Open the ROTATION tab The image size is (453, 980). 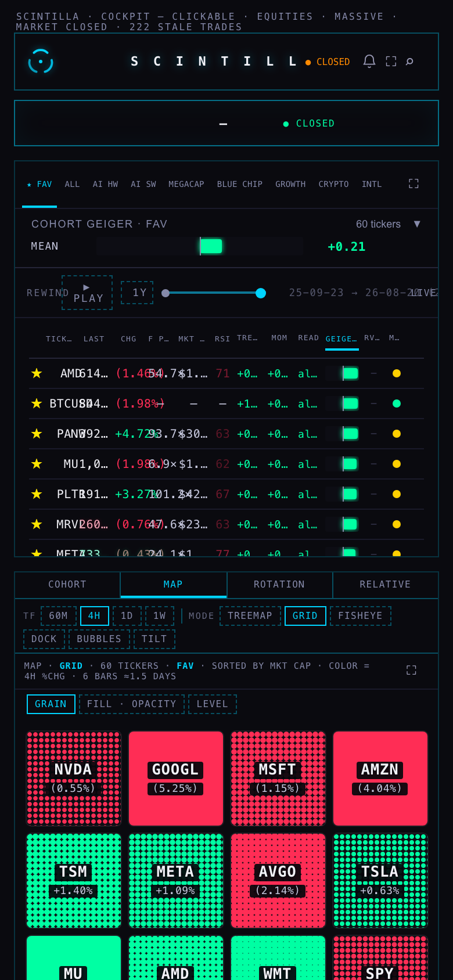click(x=279, y=585)
